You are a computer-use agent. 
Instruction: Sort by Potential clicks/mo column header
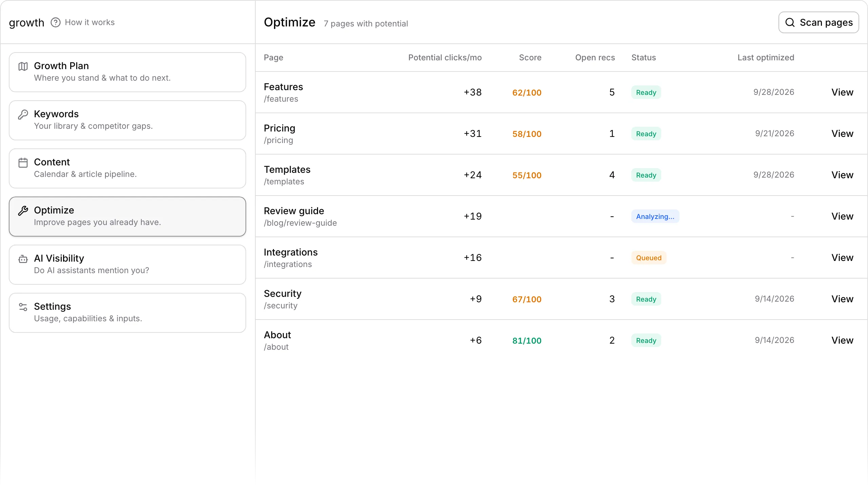pyautogui.click(x=445, y=58)
